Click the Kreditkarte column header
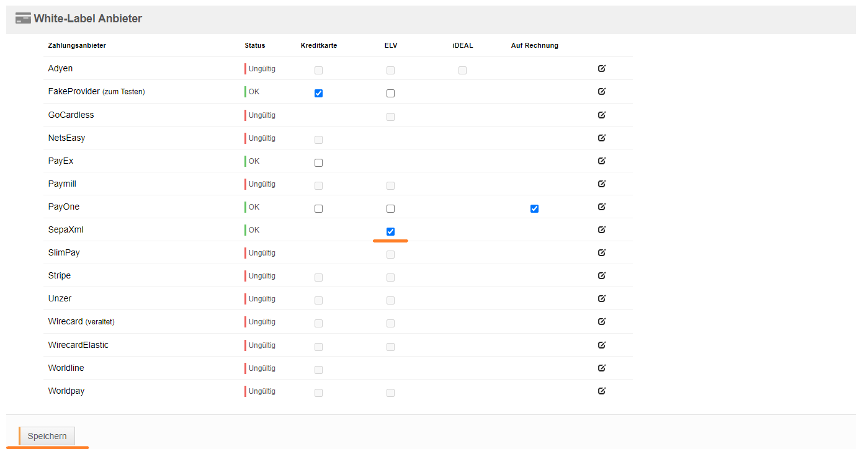 (319, 45)
